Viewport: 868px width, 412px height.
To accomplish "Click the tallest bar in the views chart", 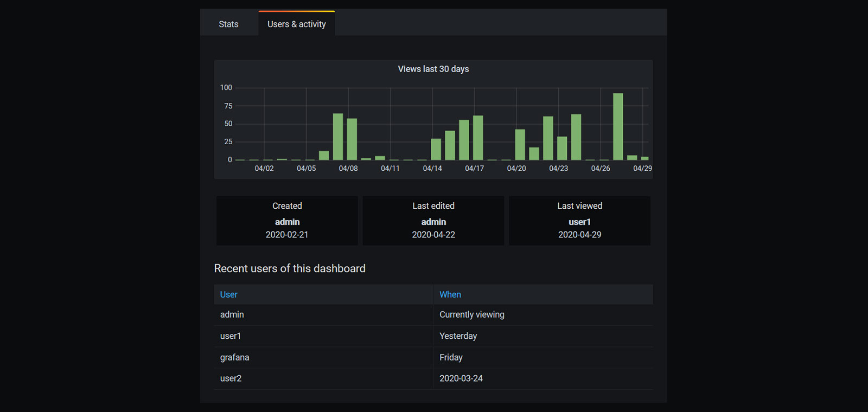I will [x=618, y=127].
